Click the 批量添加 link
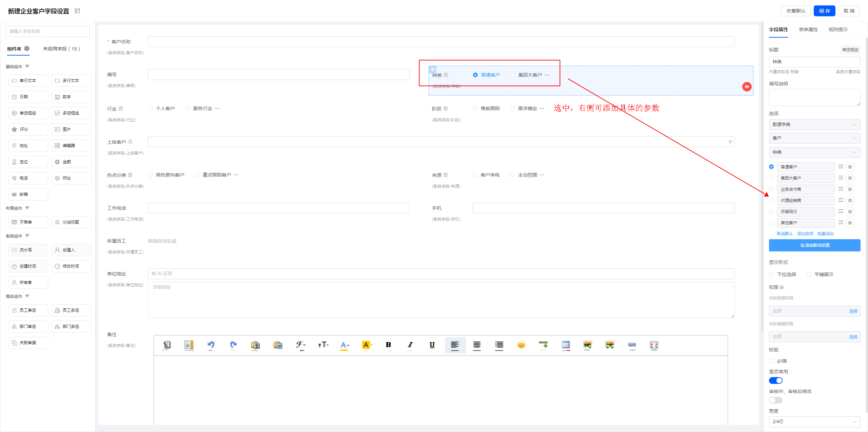 coord(825,234)
